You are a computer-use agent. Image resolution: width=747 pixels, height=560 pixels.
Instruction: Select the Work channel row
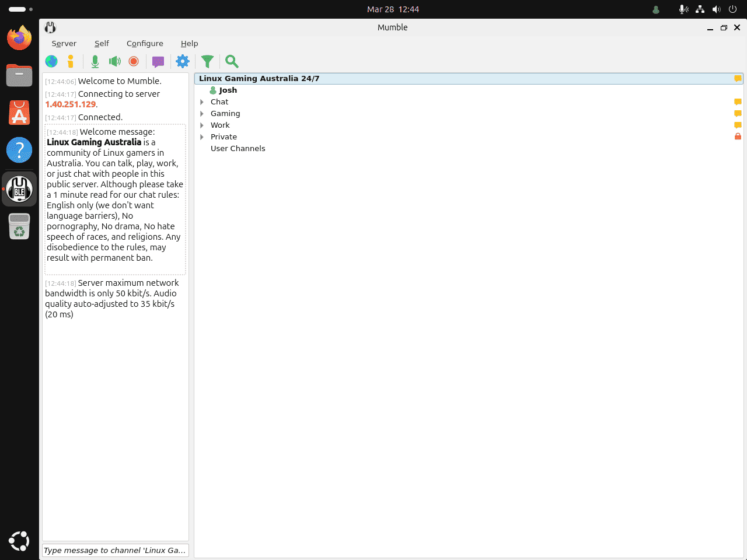pyautogui.click(x=469, y=125)
